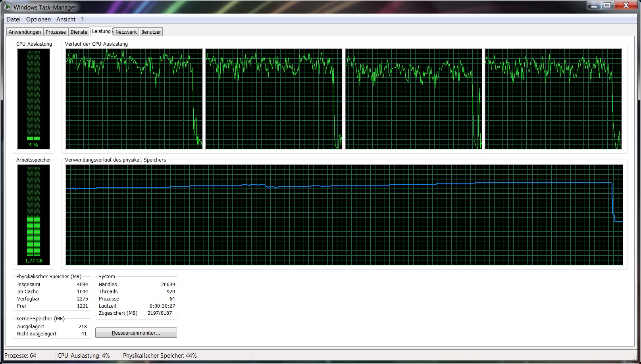The image size is (641, 364).
Task: Open the ? help menu
Action: coord(82,19)
